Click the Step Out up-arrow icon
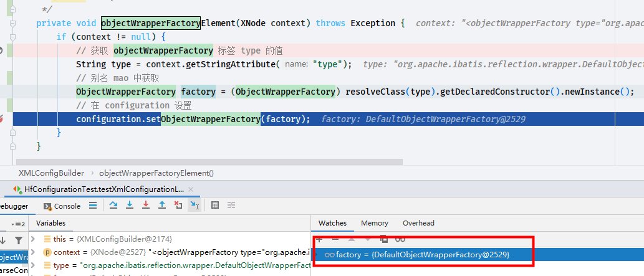The width and height of the screenshot is (644, 276). tap(162, 205)
